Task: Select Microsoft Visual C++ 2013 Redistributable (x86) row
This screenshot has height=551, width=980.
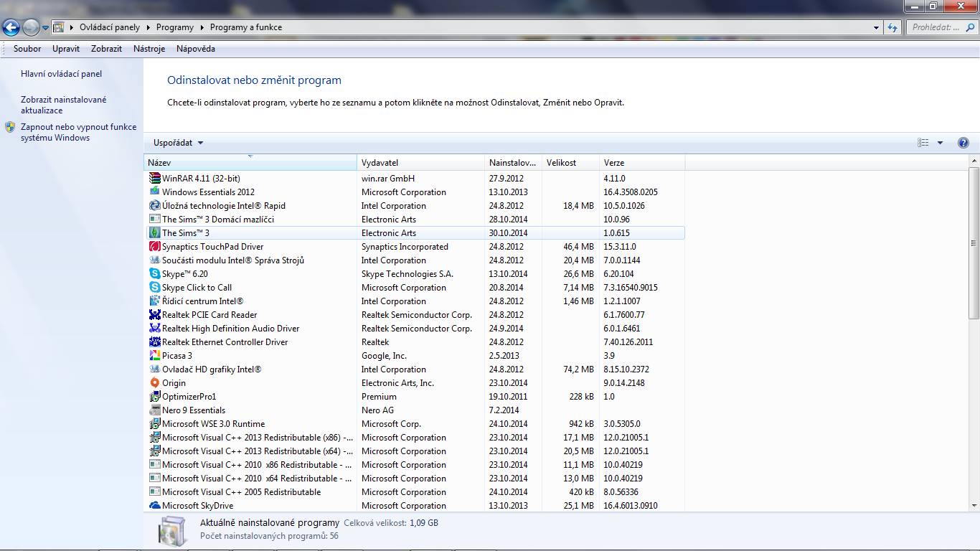Action: [x=415, y=437]
